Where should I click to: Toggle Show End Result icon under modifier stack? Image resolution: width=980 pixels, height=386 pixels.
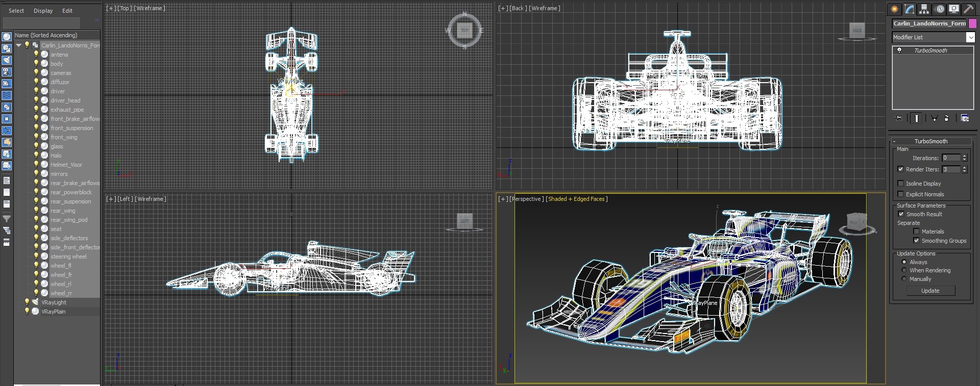(x=917, y=118)
